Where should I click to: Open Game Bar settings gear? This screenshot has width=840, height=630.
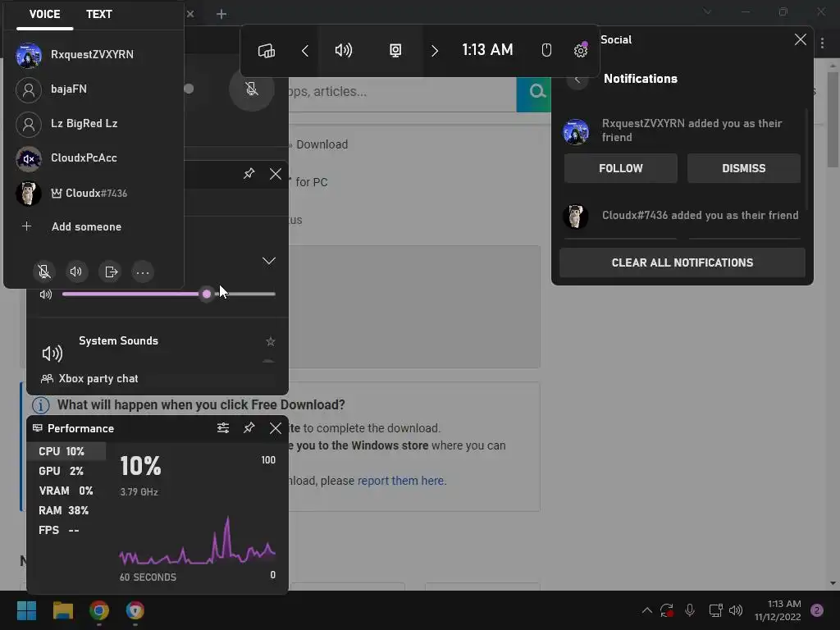point(580,51)
